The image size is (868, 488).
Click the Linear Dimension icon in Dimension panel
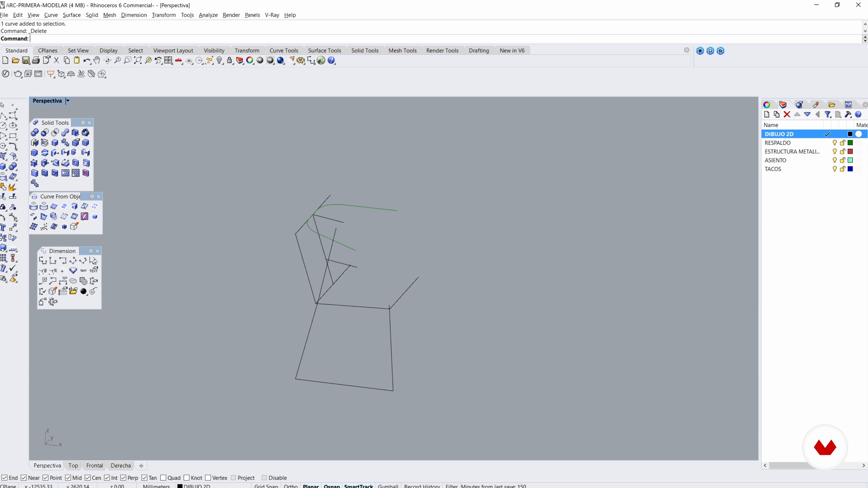(42, 260)
